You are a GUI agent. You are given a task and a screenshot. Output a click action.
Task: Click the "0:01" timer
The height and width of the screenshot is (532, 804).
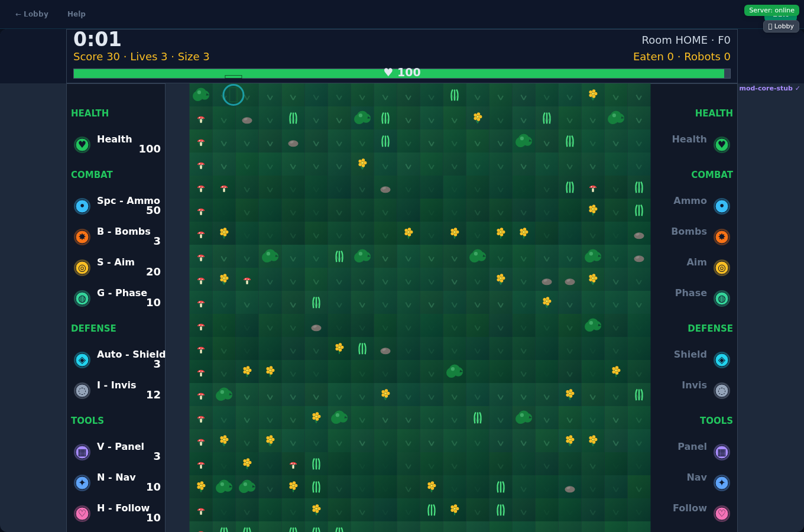97,40
